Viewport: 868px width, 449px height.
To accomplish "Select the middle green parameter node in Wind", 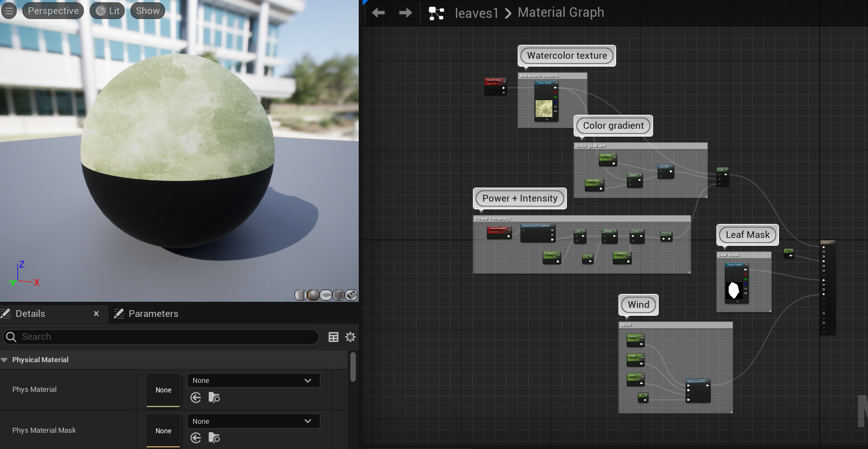I will click(x=635, y=359).
